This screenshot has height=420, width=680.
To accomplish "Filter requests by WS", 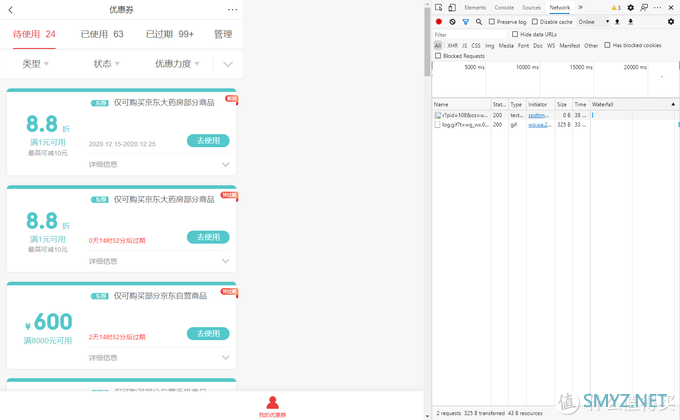I will [x=551, y=45].
